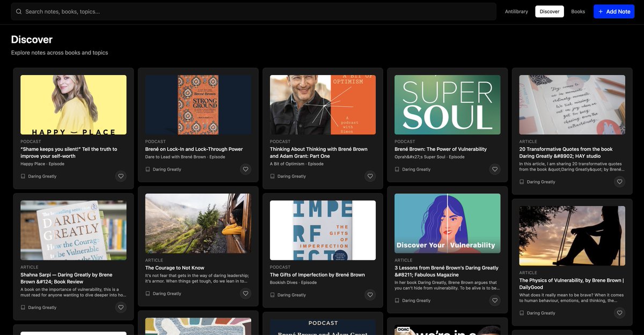The height and width of the screenshot is (335, 644).
Task: Click book icon on Gifts of Imperfection card
Action: coord(272,295)
